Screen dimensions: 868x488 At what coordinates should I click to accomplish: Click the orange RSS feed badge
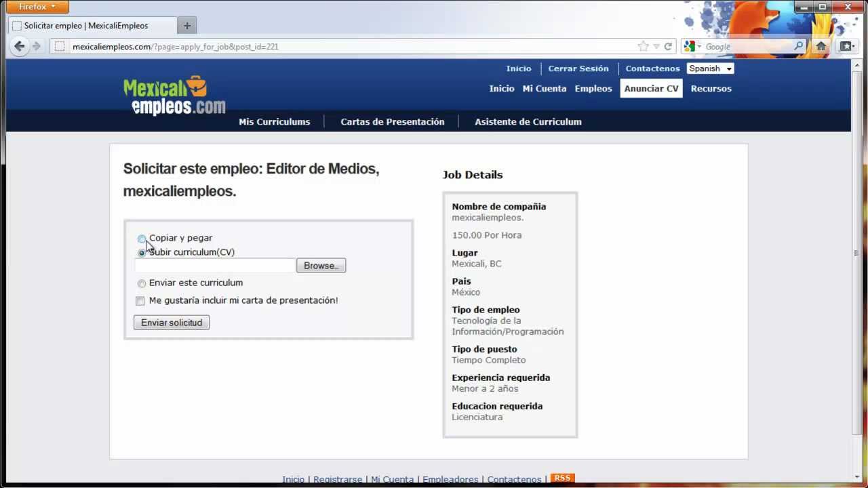pyautogui.click(x=562, y=478)
